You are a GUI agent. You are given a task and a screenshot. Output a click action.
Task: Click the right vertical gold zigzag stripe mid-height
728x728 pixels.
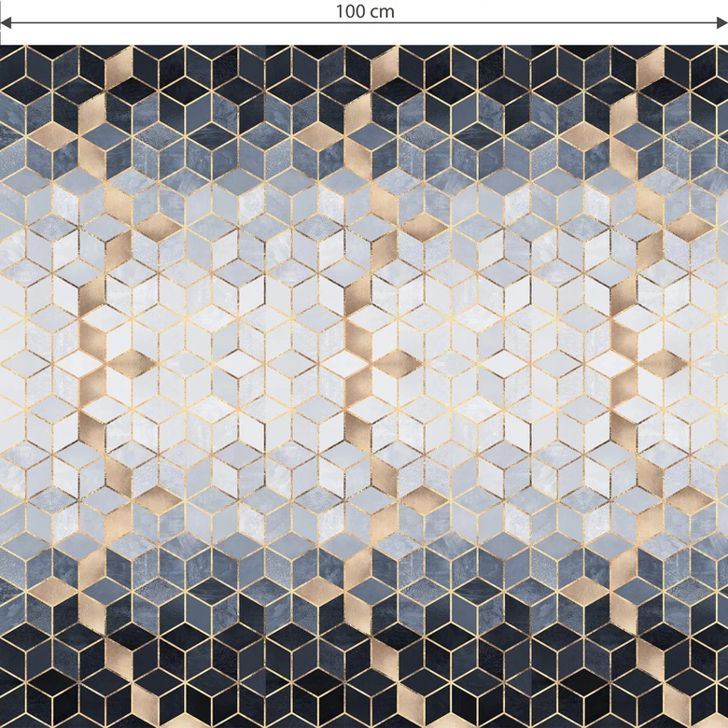[625, 386]
